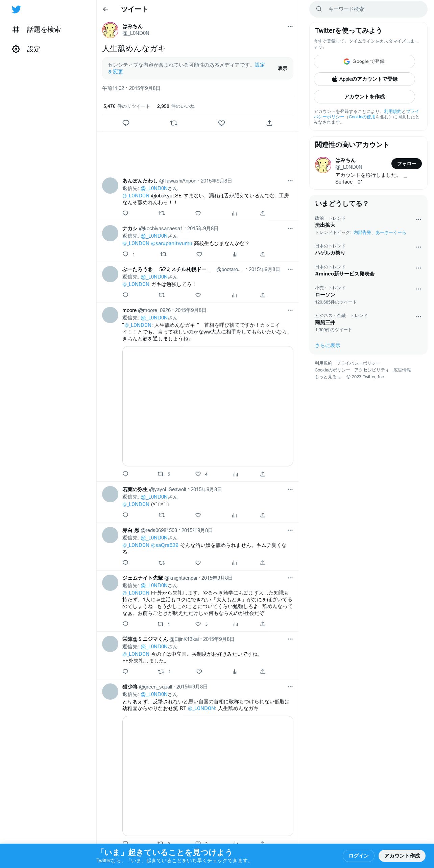Like the main tweet with heart icon
This screenshot has width=434, height=868.
pos(221,123)
